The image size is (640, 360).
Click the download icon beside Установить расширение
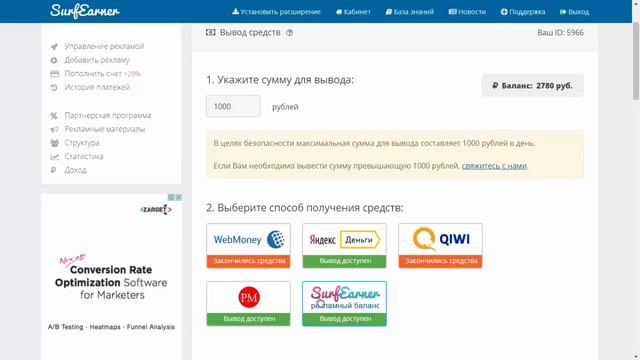(236, 11)
